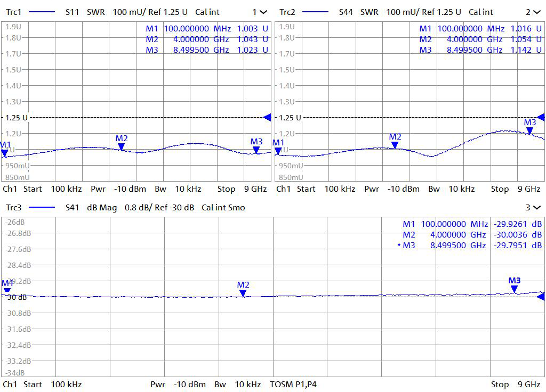Screen dimensions: 546x392
Task: Grab marker M3 triangle on S41 trace
Action: click(x=514, y=289)
